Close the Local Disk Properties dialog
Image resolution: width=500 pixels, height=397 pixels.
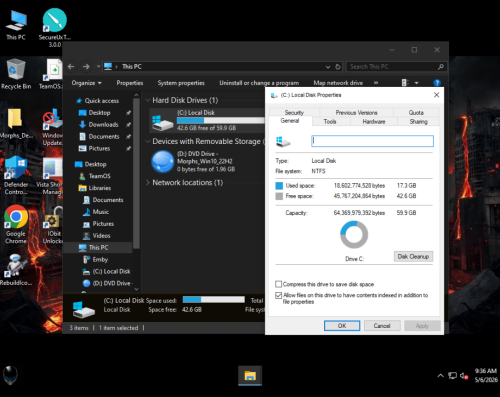point(436,95)
